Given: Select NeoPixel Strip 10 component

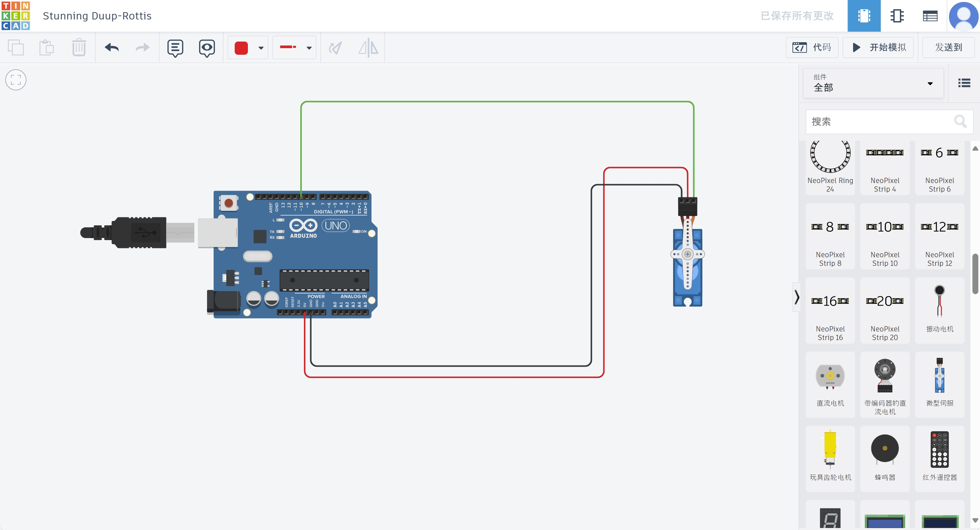Looking at the screenshot, I should point(885,236).
